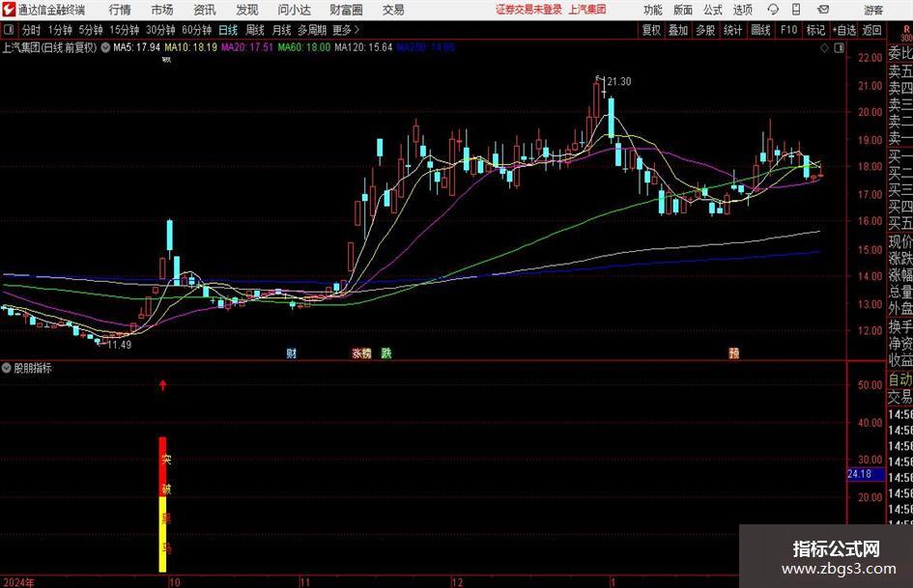
Task: Click the MA120: 15.64 indicator value
Action: pyautogui.click(x=363, y=47)
